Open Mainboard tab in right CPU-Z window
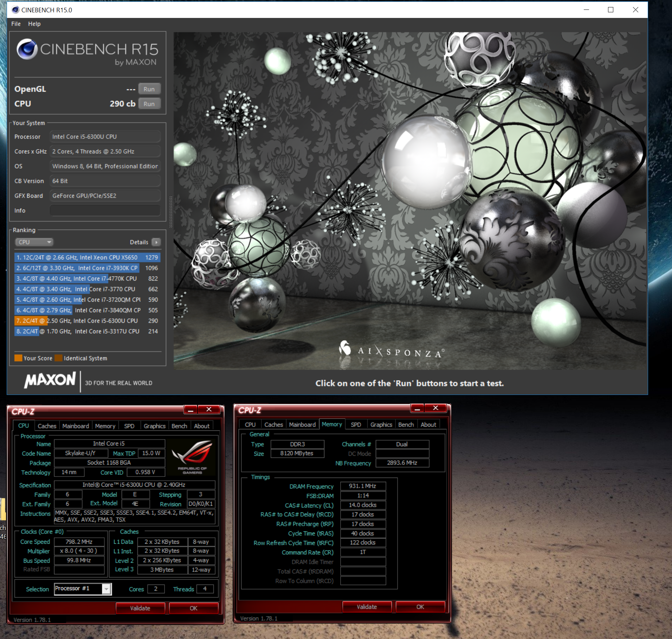The width and height of the screenshot is (672, 639). pyautogui.click(x=302, y=424)
